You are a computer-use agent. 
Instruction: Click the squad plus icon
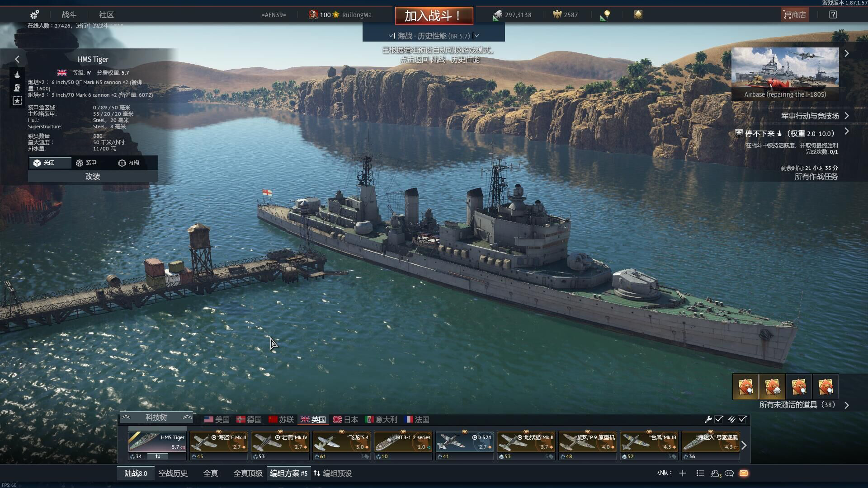coord(683,473)
